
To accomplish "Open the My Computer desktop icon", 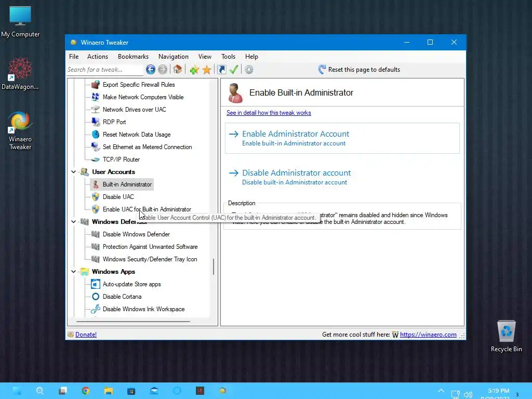I will pyautogui.click(x=20, y=22).
